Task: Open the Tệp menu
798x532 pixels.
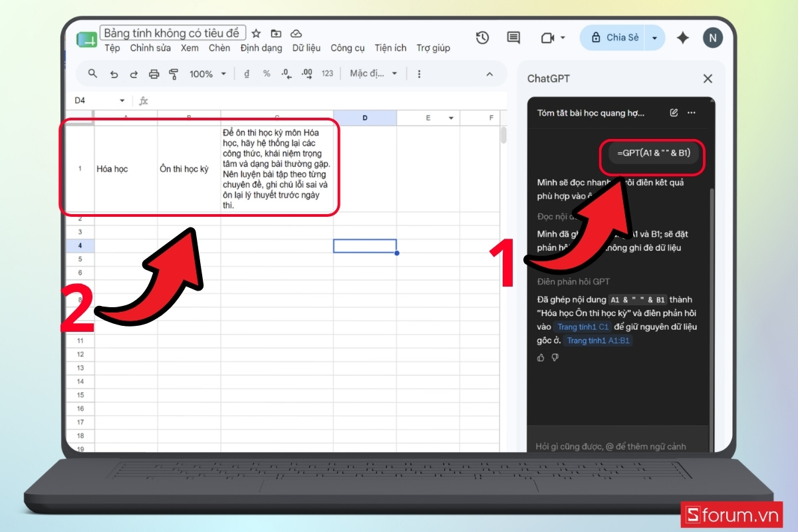Action: tap(112, 48)
